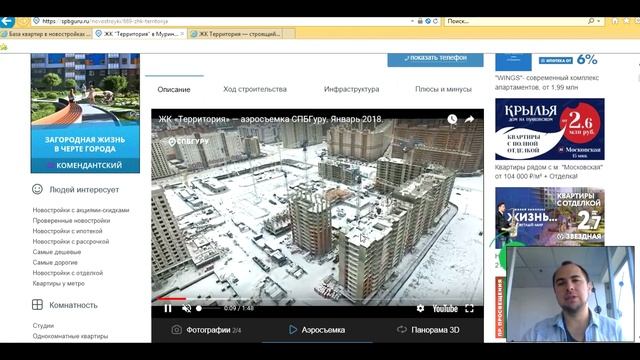Click the rotate icon beside Панорама 3D

402,329
